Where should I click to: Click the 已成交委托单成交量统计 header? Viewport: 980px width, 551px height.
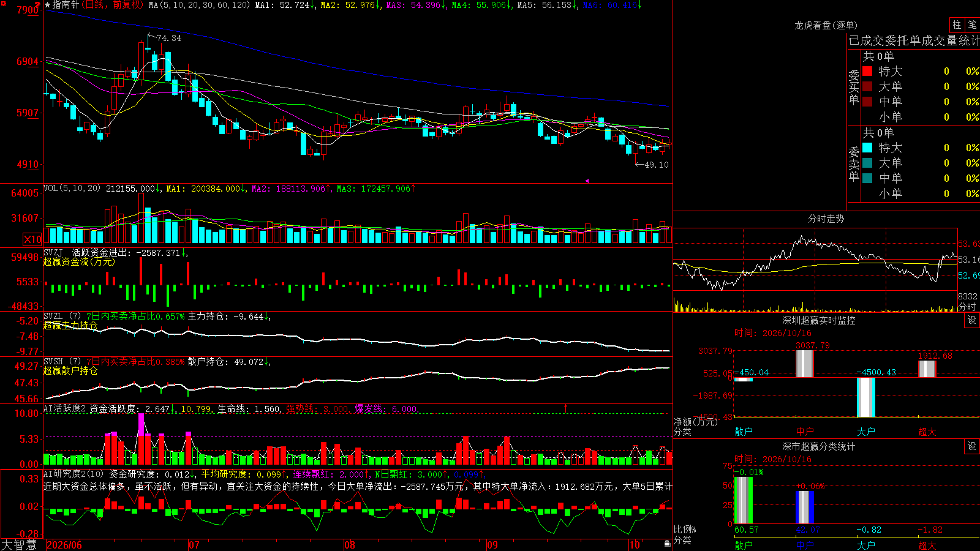[914, 40]
